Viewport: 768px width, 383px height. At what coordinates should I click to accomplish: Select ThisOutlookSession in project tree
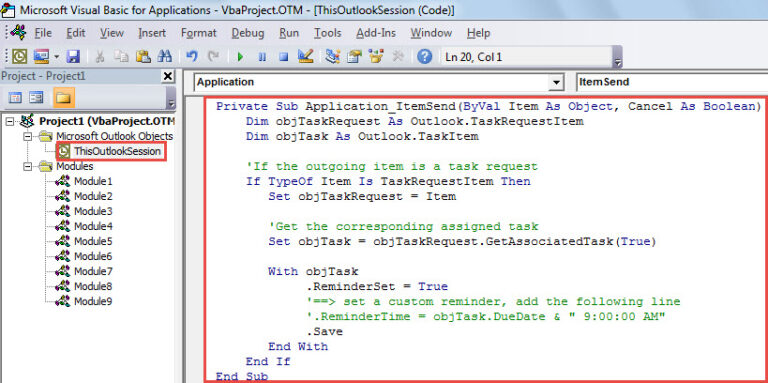click(117, 151)
